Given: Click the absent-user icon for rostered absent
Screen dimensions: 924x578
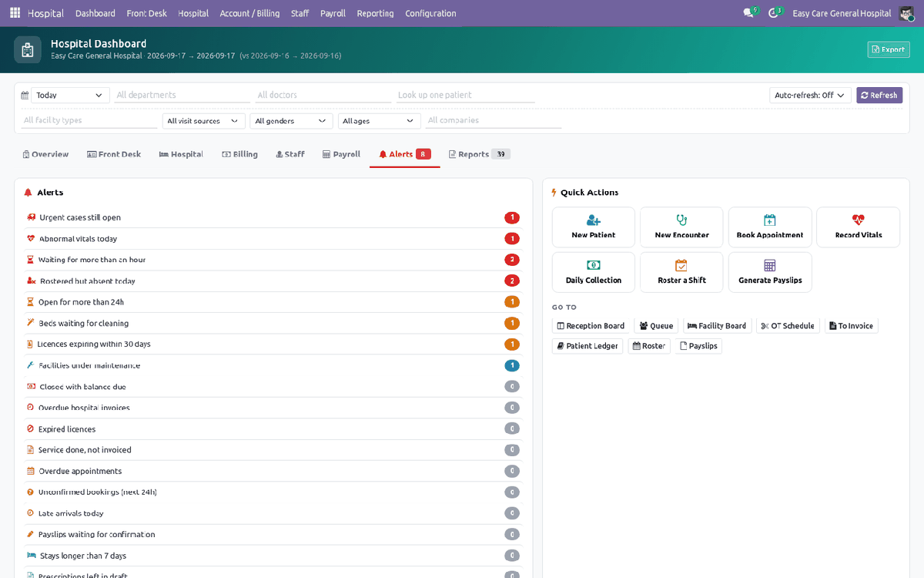Looking at the screenshot, I should pos(31,281).
